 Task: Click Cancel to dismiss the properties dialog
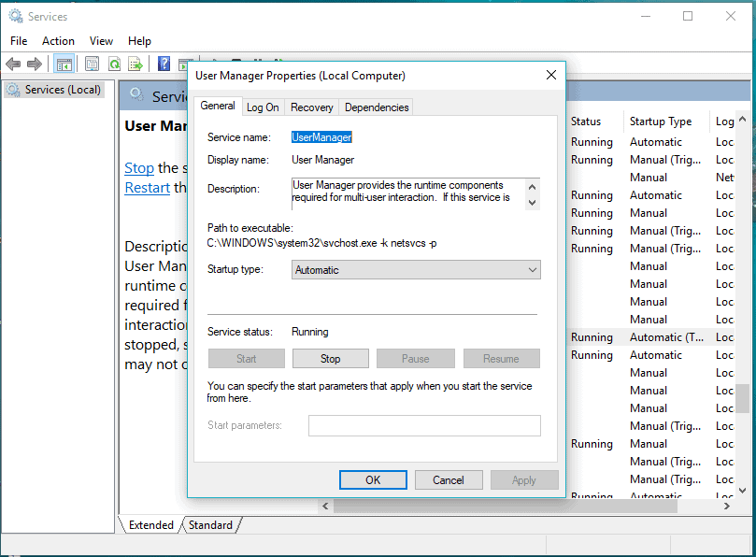[x=449, y=479]
